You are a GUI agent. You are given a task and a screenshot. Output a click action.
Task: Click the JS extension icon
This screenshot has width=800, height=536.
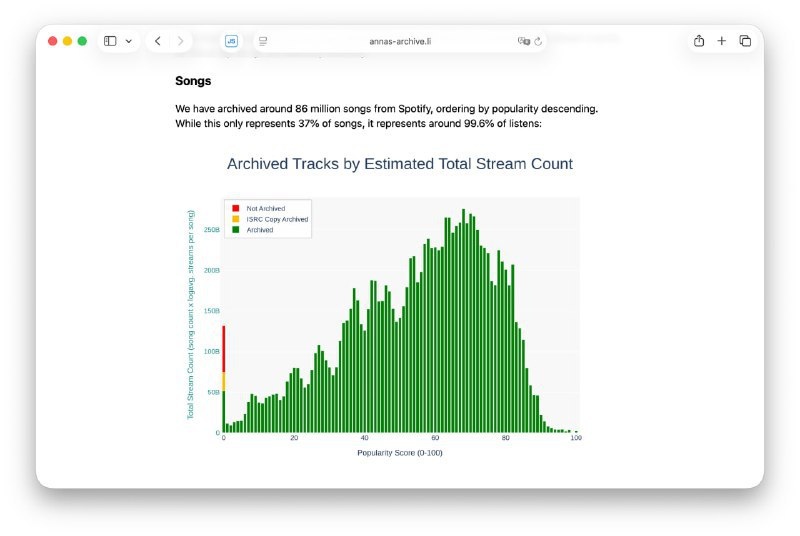[x=231, y=41]
